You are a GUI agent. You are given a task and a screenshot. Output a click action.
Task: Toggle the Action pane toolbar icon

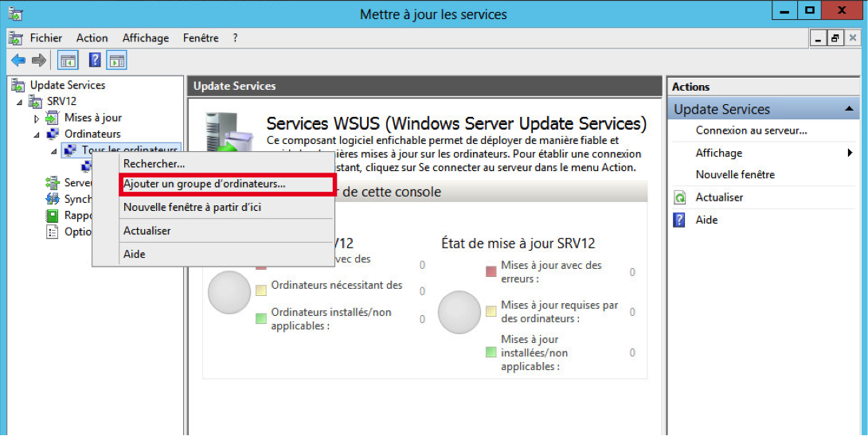coord(117,60)
